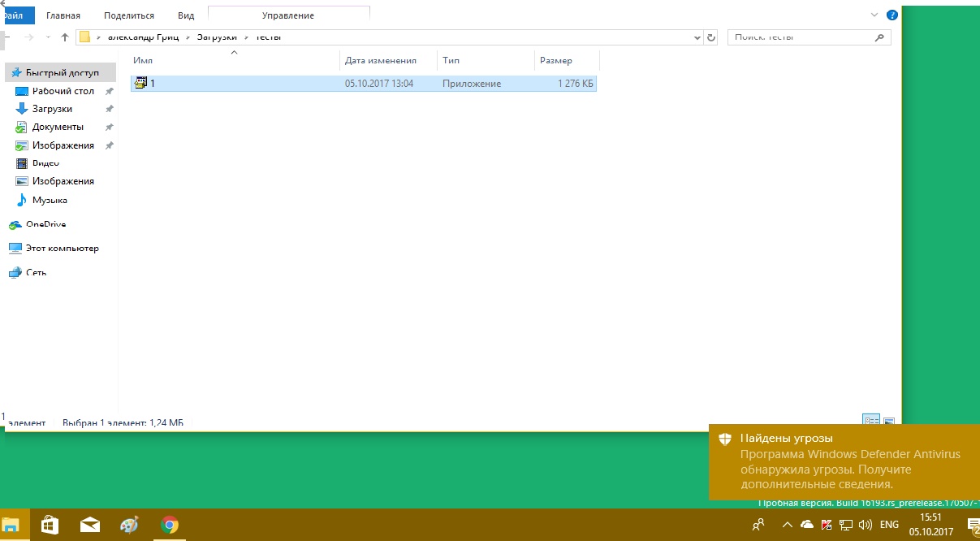The image size is (980, 541).
Task: Open the recent locations dropdown arrow
Action: pos(47,37)
